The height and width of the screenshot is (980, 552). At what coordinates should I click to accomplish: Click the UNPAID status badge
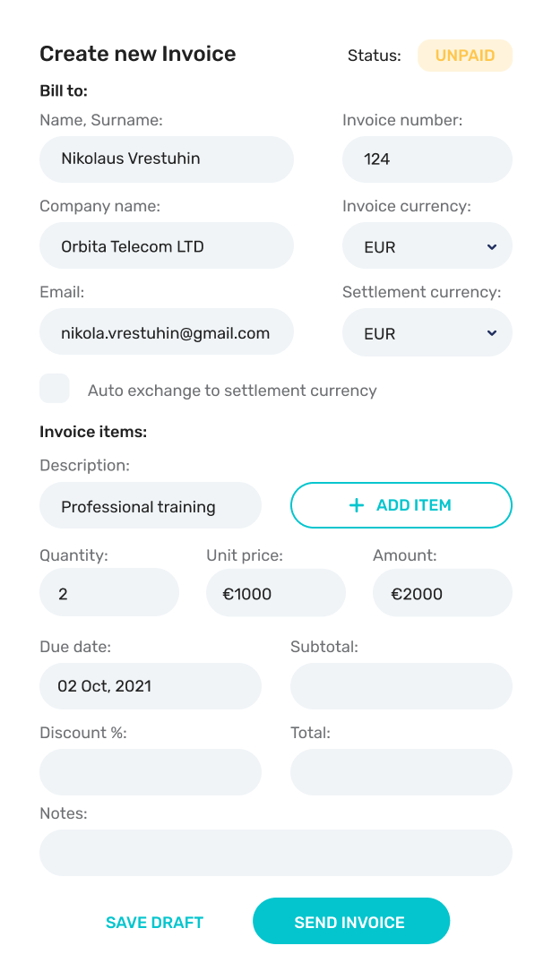(x=464, y=56)
